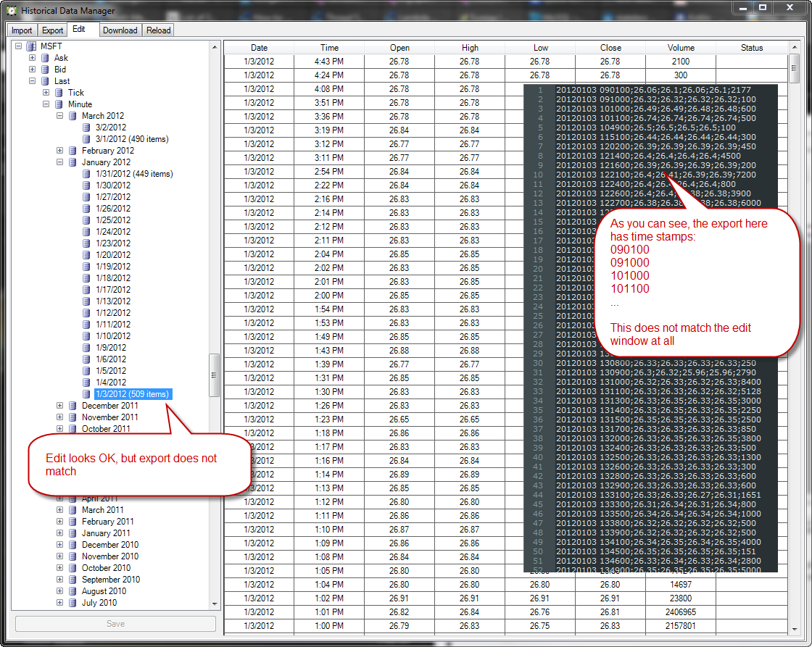The image size is (812, 647).
Task: Click the February 2012 database icon
Action: click(73, 151)
